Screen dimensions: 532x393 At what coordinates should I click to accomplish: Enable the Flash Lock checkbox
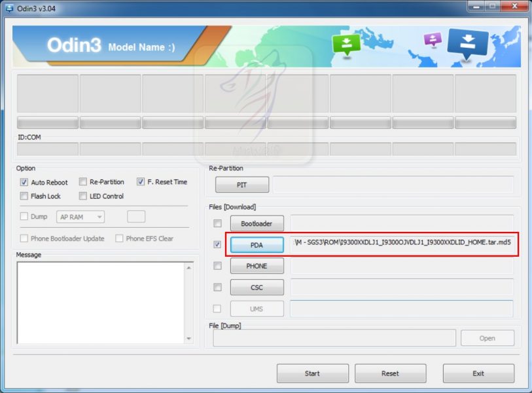click(x=24, y=196)
